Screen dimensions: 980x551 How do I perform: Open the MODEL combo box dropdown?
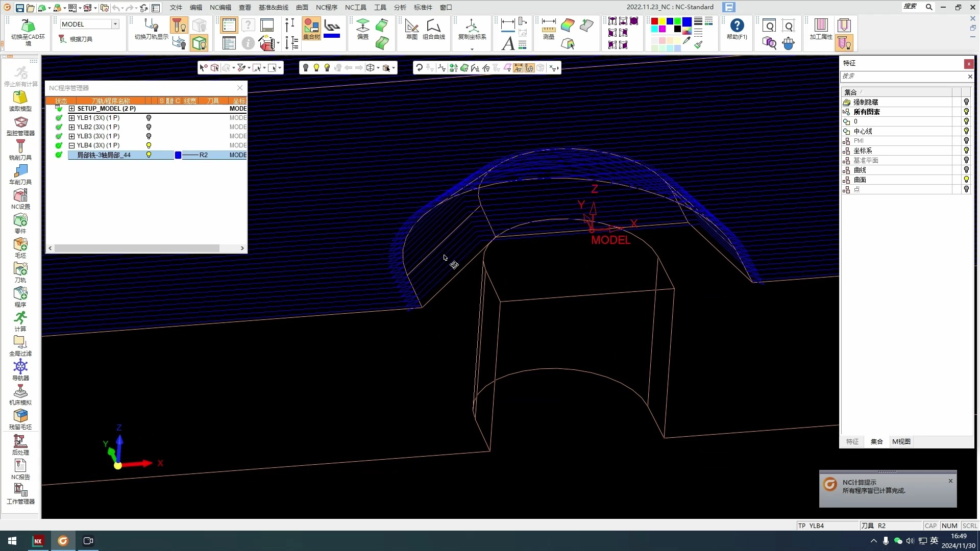115,24
